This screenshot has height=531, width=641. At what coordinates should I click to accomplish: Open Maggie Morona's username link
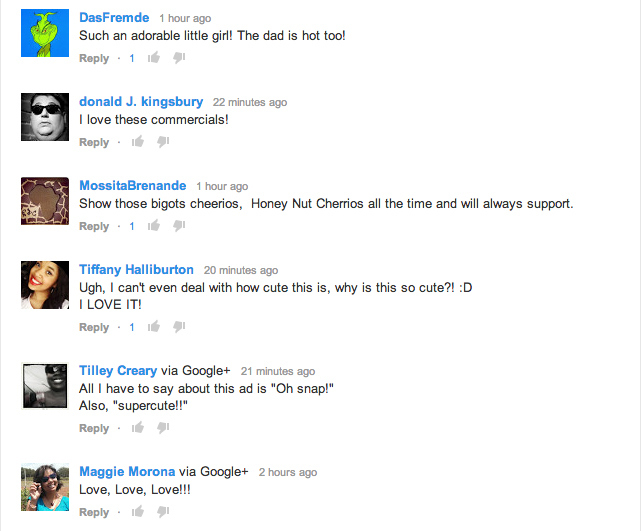(127, 471)
